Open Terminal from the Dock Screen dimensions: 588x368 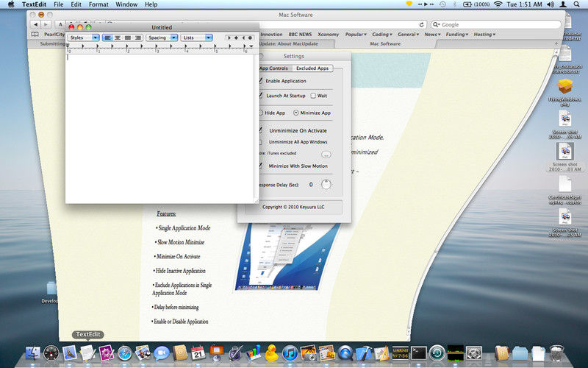pos(418,353)
